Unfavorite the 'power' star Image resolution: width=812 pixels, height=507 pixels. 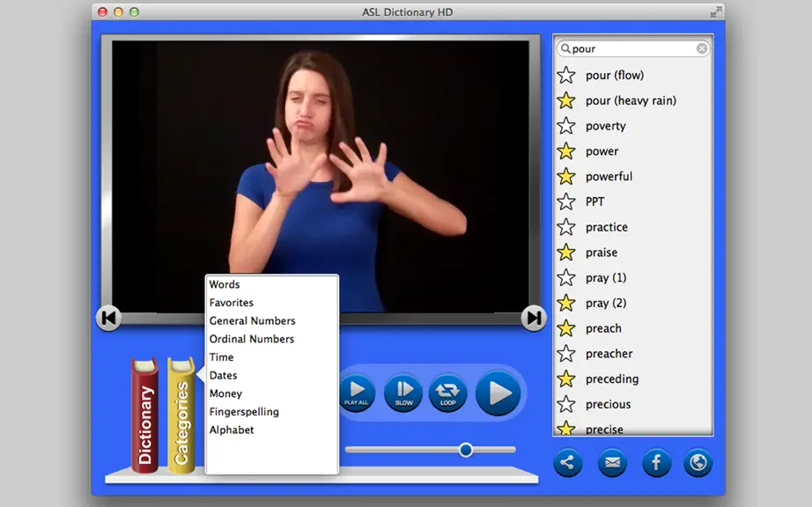coord(566,151)
